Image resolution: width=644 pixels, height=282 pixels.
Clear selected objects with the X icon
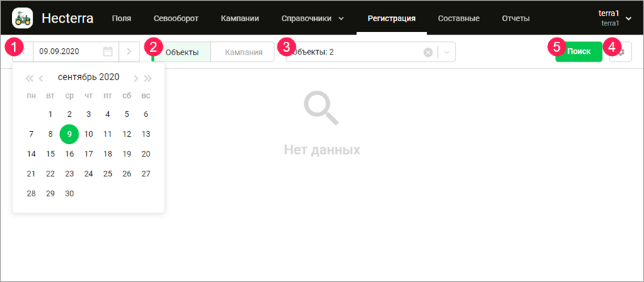coord(428,52)
